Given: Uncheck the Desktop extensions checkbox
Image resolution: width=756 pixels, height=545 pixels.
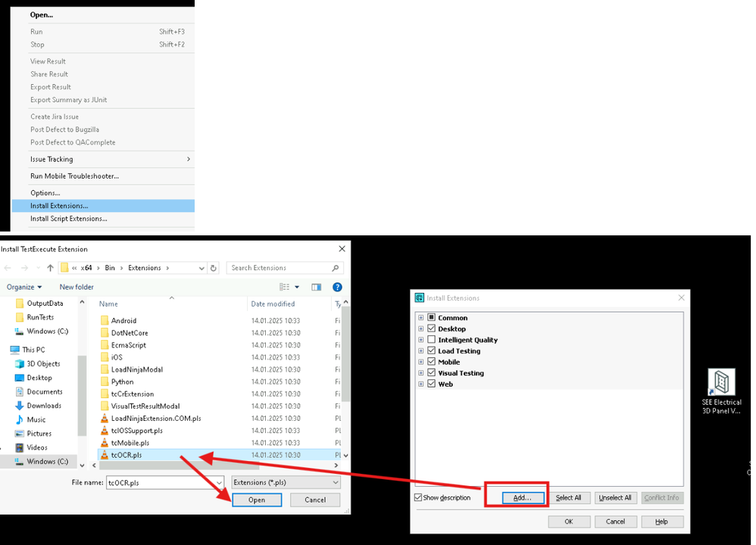Looking at the screenshot, I should click(432, 329).
